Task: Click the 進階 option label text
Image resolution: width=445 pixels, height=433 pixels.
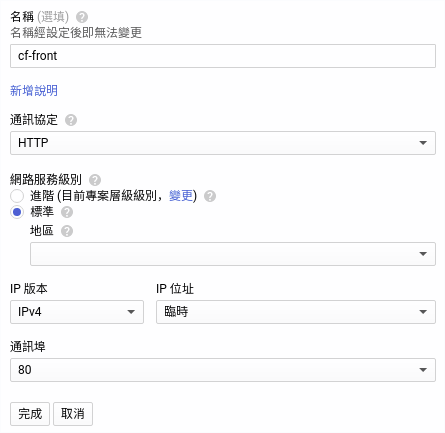Action: coord(42,196)
